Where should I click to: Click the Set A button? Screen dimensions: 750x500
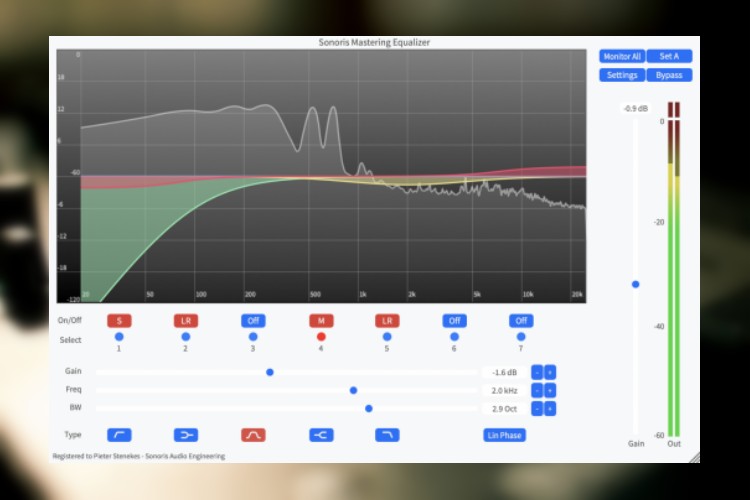669,56
